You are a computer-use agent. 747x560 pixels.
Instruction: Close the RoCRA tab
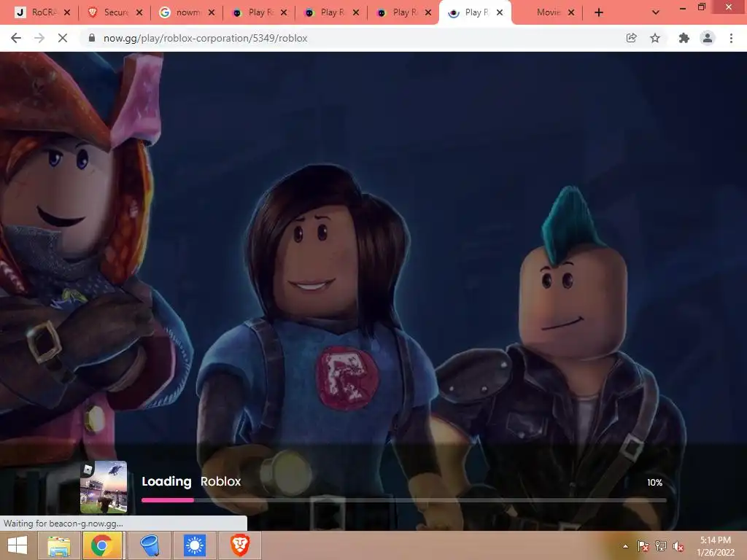click(67, 12)
